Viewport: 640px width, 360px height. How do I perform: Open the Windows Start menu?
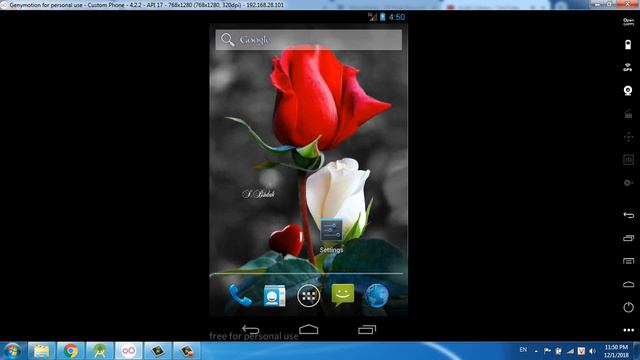(12, 351)
